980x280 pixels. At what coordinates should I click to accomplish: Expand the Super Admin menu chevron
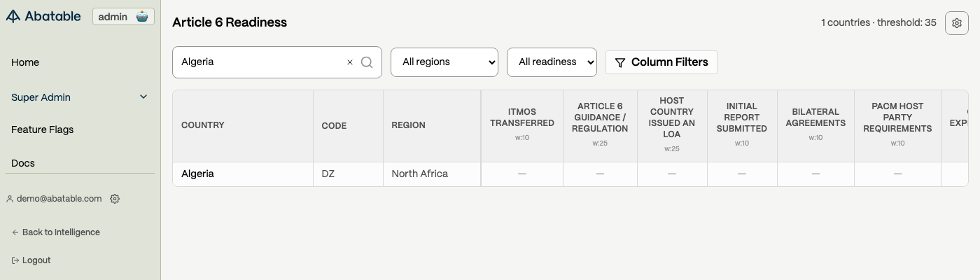point(143,97)
